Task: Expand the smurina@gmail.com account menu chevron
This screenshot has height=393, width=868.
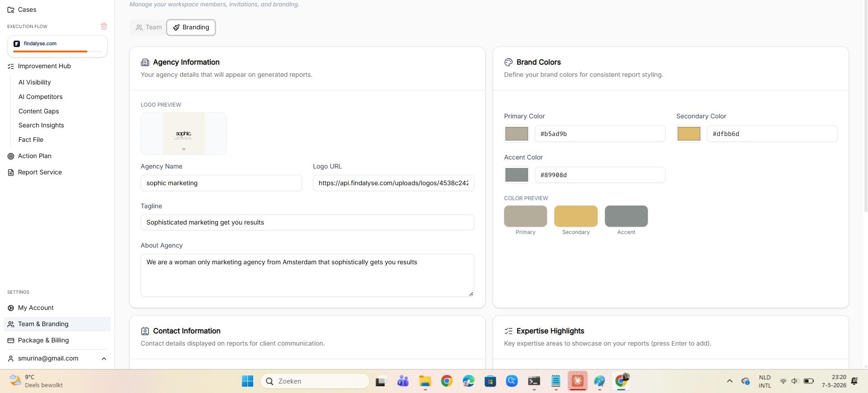Action: (104, 359)
